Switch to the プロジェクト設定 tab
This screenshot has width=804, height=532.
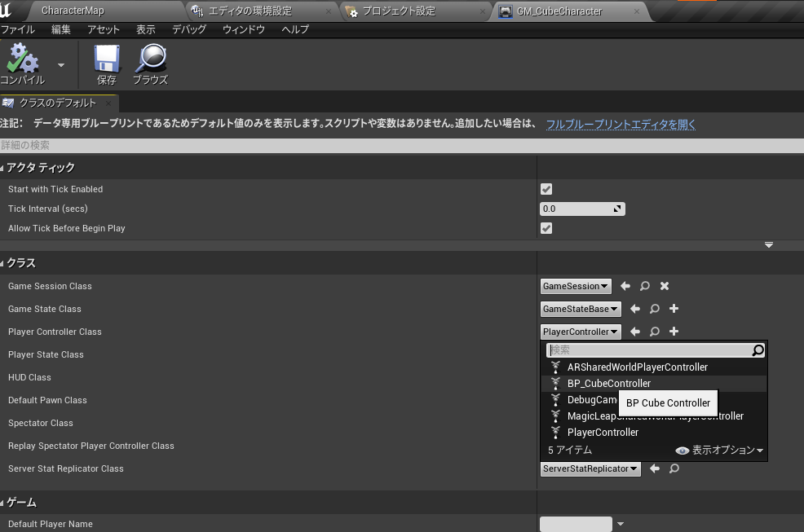pos(399,11)
